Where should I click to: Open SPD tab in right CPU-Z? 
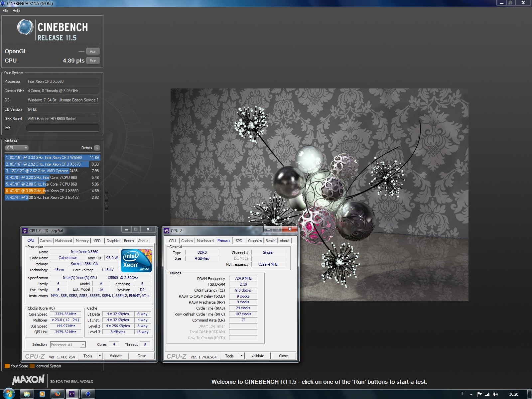239,241
